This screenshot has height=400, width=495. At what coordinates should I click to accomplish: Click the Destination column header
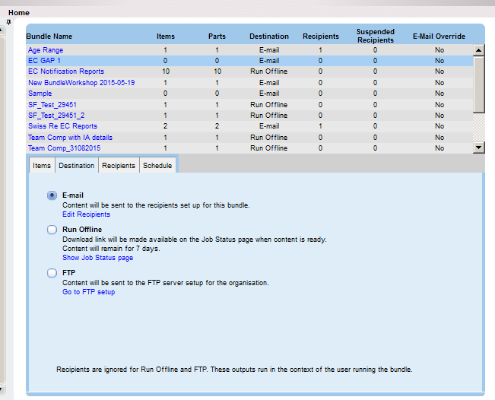pos(269,36)
